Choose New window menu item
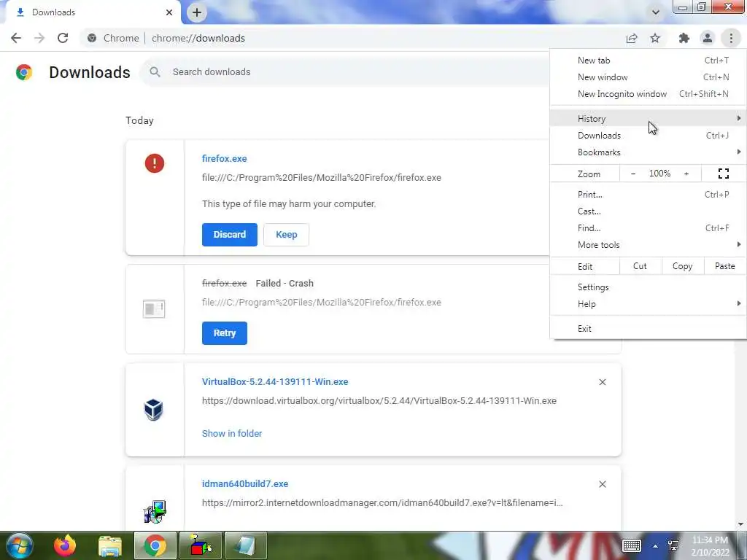 (x=648, y=77)
